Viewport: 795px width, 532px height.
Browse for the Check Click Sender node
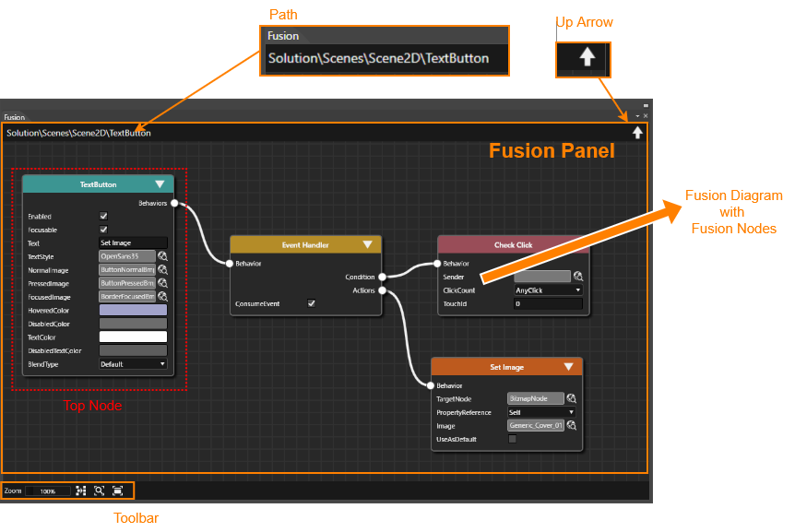[x=578, y=276]
